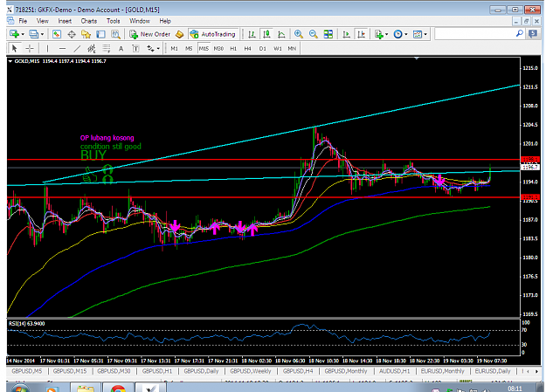
Task: Open the Data Window crosshair icon
Action: pos(72,34)
